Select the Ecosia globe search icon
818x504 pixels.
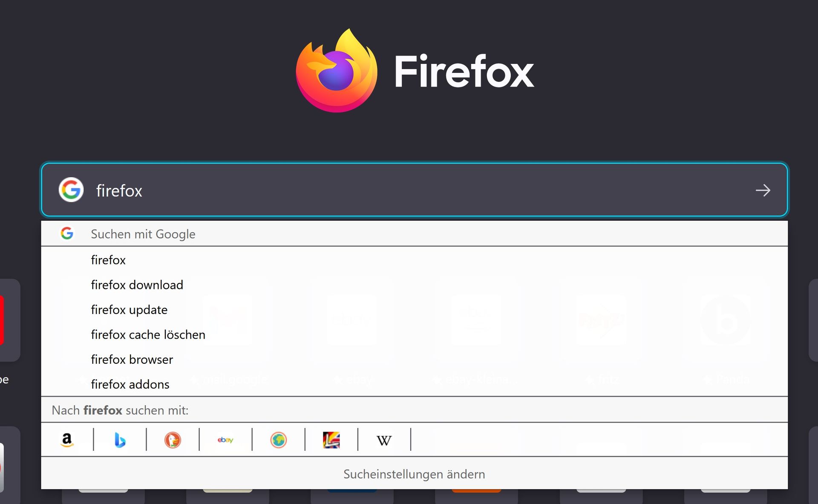pos(278,440)
